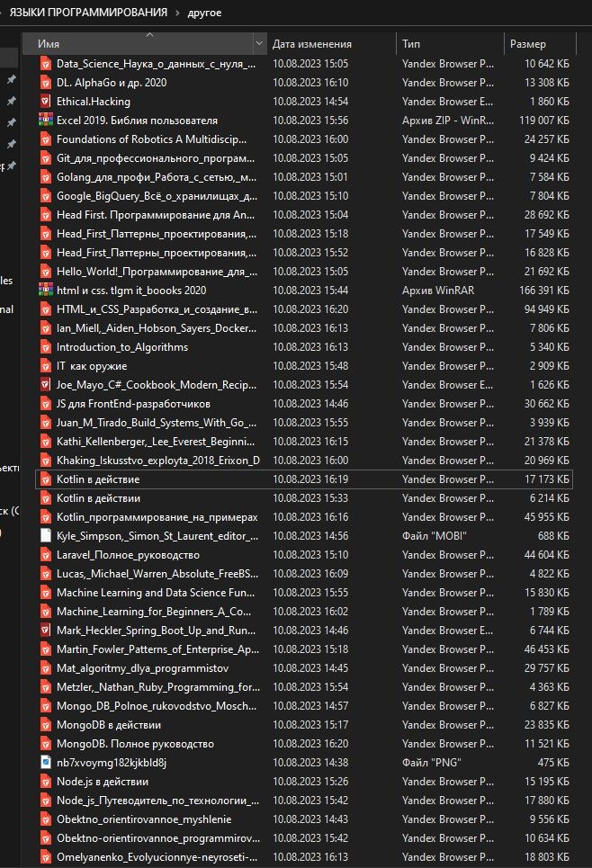Select Head_First_Паттерны file dated 15:18
Viewport: 592px width, 868px height.
tap(157, 234)
